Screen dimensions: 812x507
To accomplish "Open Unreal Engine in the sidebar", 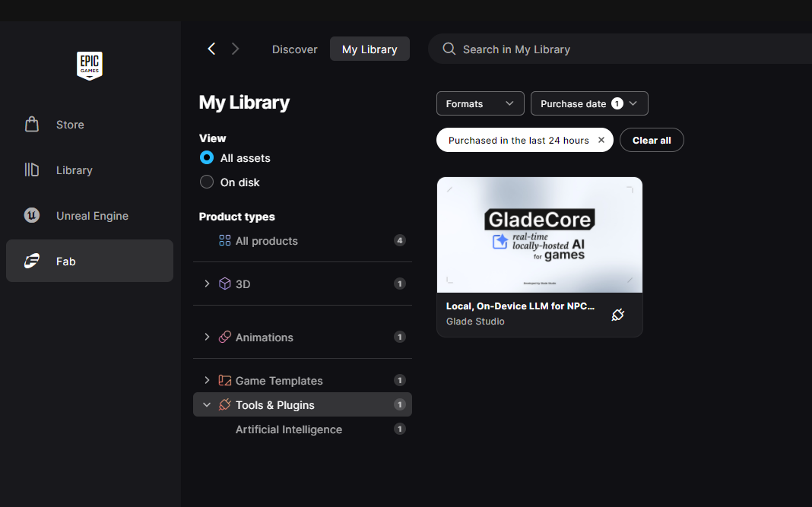I will tap(90, 215).
